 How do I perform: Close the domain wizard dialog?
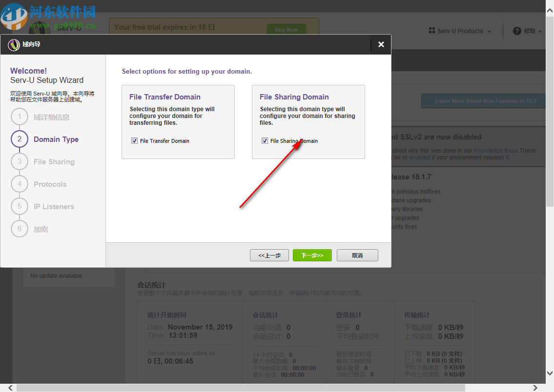(x=381, y=44)
